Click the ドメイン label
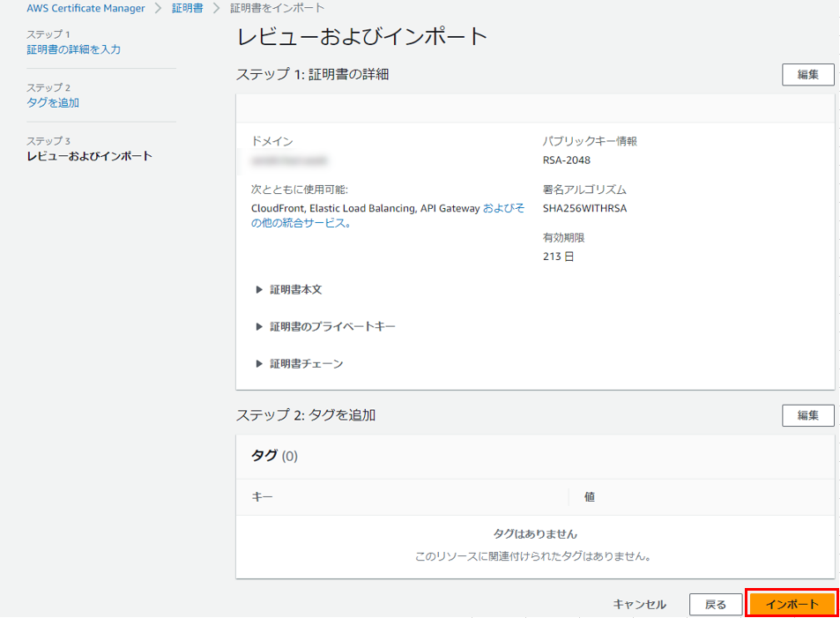 [x=272, y=141]
